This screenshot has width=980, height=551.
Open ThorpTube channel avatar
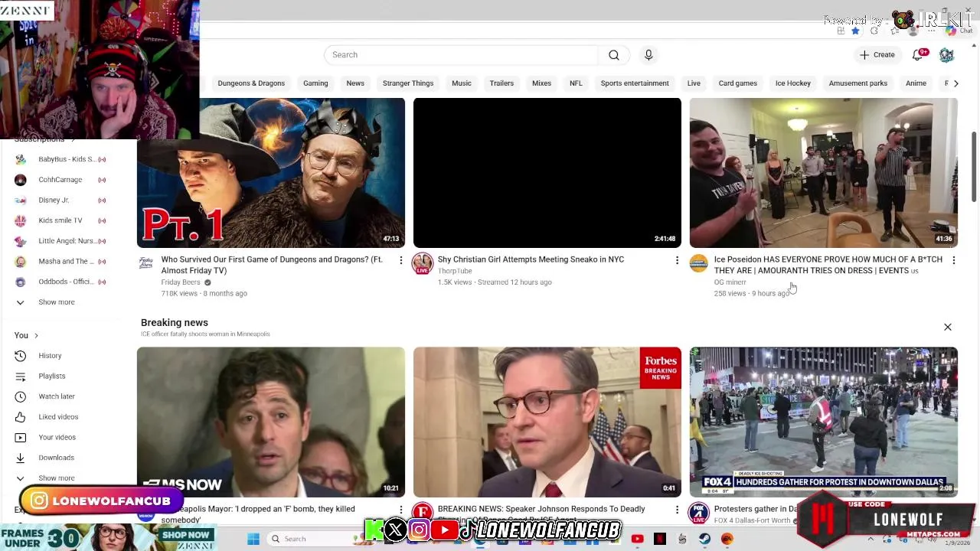point(423,264)
